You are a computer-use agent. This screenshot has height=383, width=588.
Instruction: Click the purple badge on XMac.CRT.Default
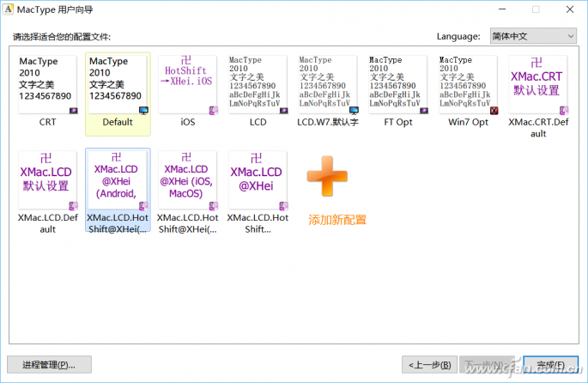pos(564,110)
